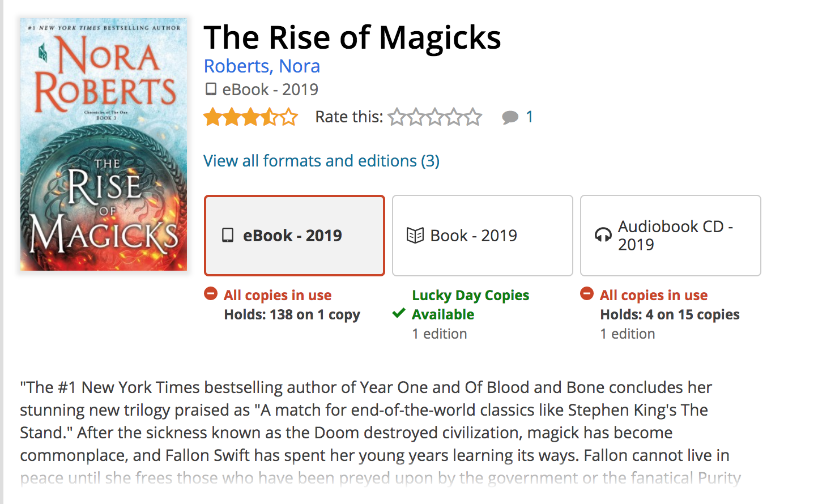Click The Rise of Magicks title
835x504 pixels.
click(352, 37)
